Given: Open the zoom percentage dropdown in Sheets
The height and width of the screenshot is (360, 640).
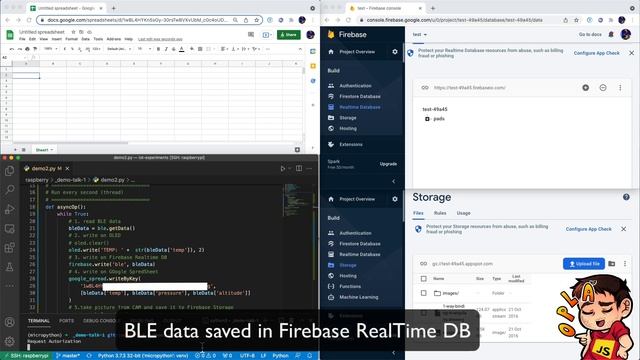Looking at the screenshot, I should 50,49.
